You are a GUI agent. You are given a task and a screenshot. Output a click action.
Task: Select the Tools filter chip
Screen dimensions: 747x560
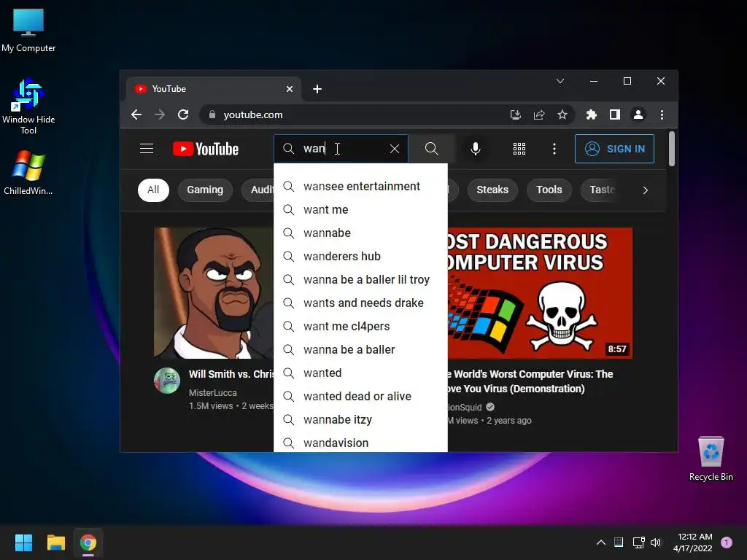(549, 190)
